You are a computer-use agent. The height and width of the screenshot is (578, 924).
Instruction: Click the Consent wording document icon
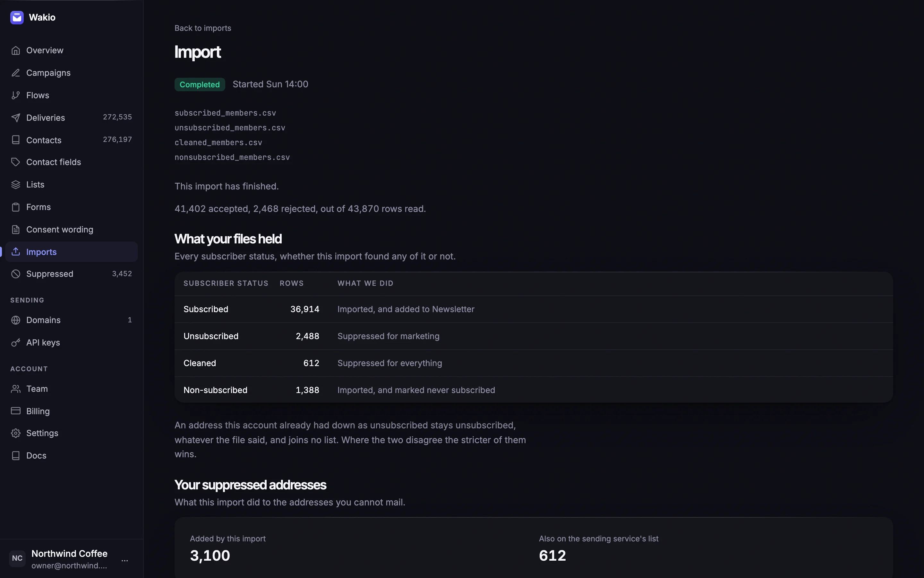point(16,229)
